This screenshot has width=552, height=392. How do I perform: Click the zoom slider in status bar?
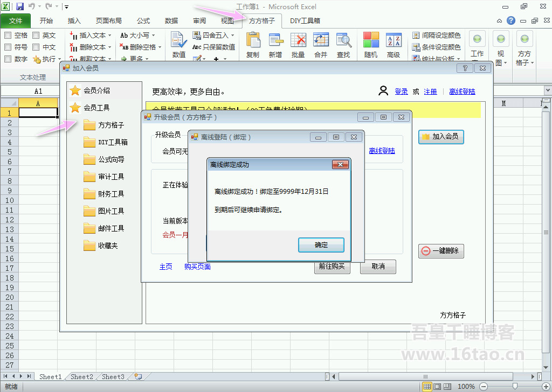point(515,386)
